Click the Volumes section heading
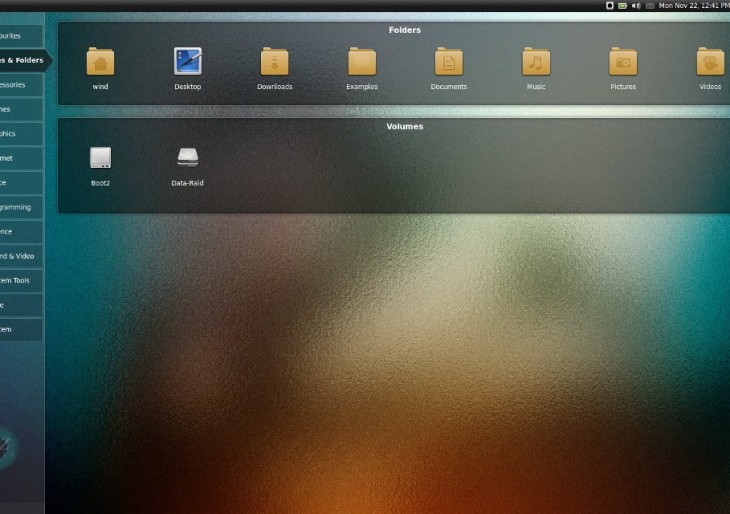 (x=405, y=126)
